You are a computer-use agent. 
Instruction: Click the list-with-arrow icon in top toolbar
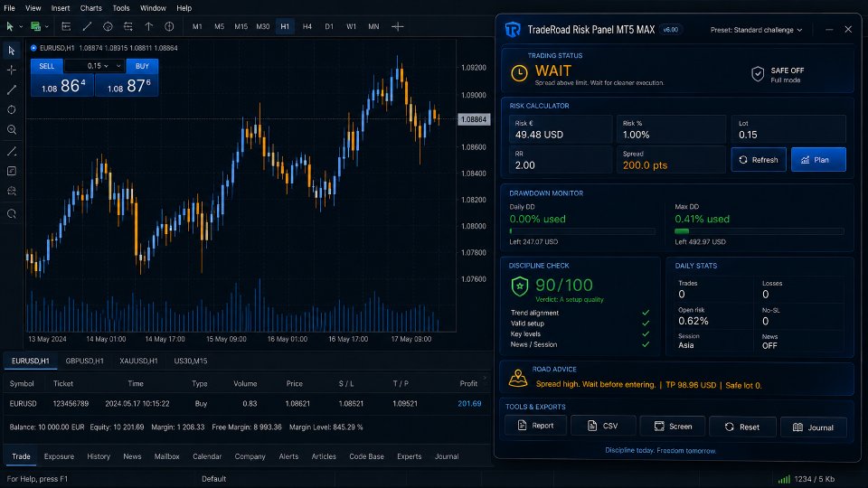pyautogui.click(x=66, y=26)
